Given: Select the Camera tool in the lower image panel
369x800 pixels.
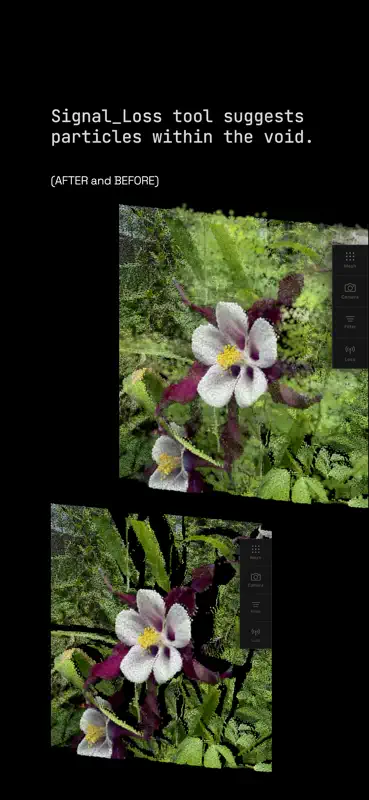Looking at the screenshot, I should (x=256, y=580).
